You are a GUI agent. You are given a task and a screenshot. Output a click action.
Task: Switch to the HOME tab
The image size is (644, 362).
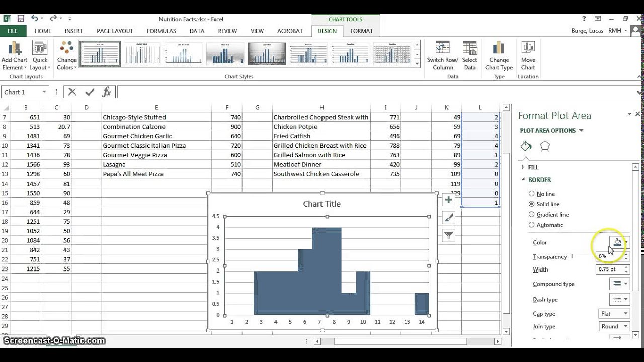(43, 31)
